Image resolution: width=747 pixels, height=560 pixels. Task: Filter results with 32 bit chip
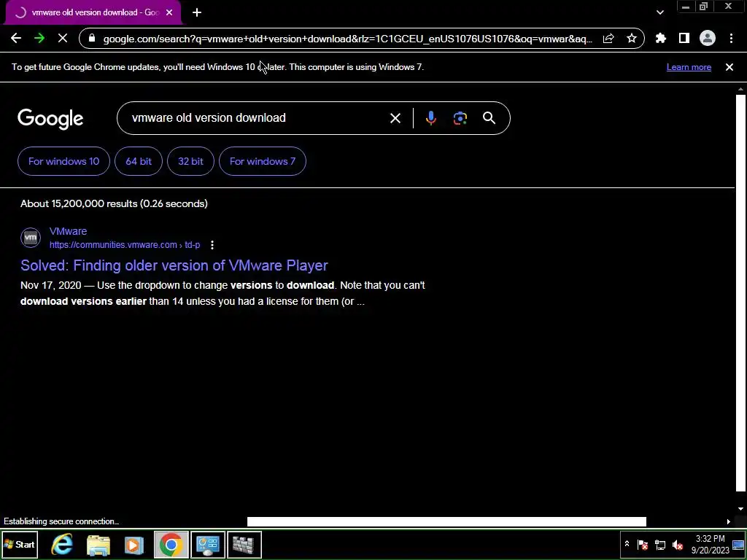[190, 161]
